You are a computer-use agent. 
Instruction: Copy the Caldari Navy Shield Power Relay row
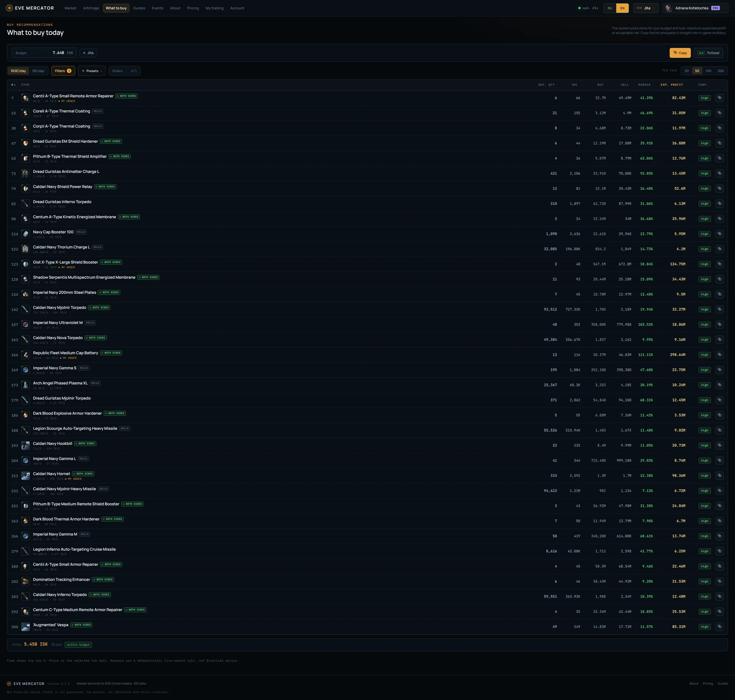(x=719, y=189)
